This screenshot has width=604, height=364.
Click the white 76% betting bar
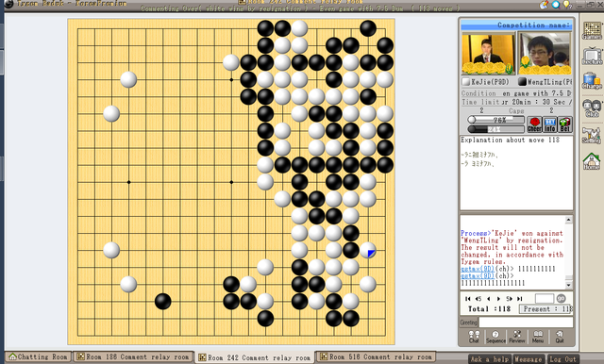tap(496, 120)
